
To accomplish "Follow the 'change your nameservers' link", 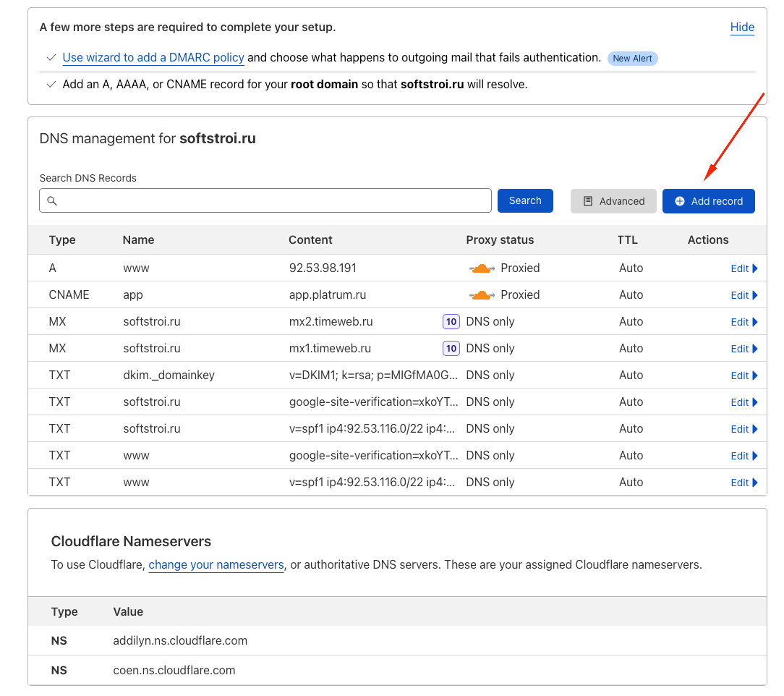I will (x=216, y=565).
